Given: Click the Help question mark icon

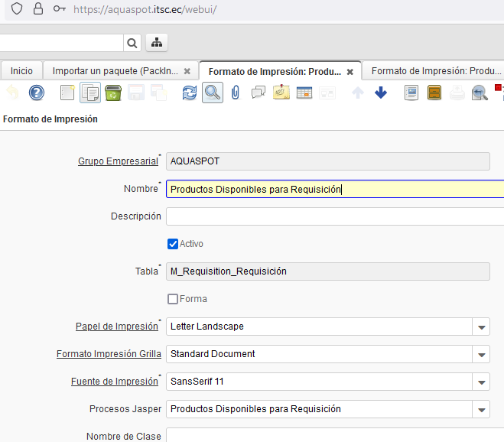Looking at the screenshot, I should click(36, 93).
